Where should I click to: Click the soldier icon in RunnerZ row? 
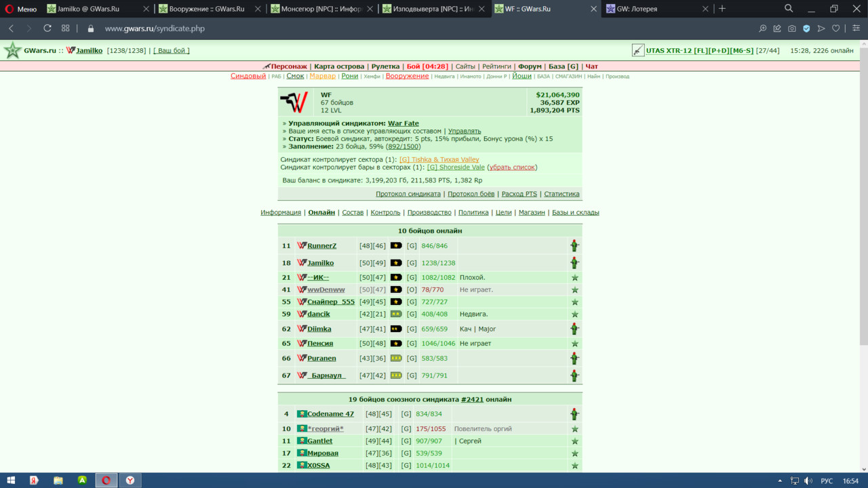[574, 245]
